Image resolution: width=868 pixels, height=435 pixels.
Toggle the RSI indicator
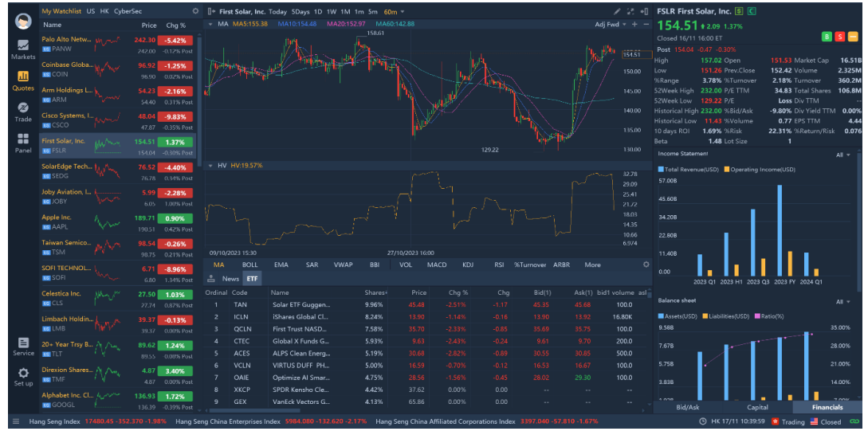pos(499,265)
